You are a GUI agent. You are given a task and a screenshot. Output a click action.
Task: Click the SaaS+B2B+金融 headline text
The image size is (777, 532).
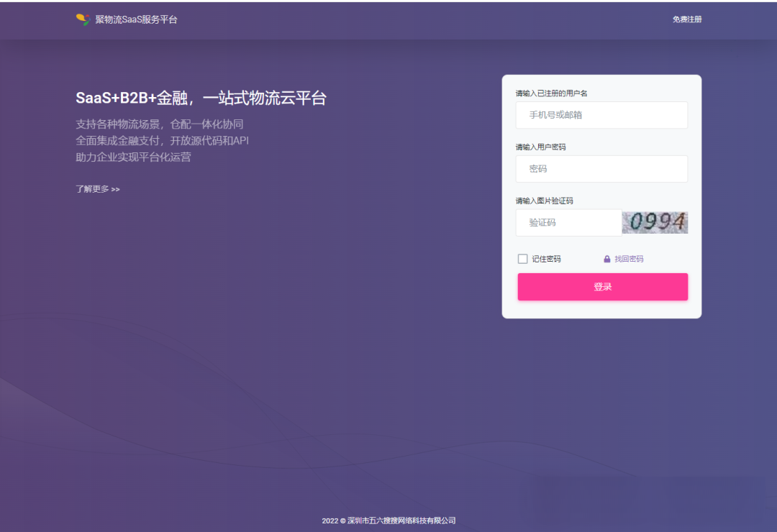tap(201, 98)
